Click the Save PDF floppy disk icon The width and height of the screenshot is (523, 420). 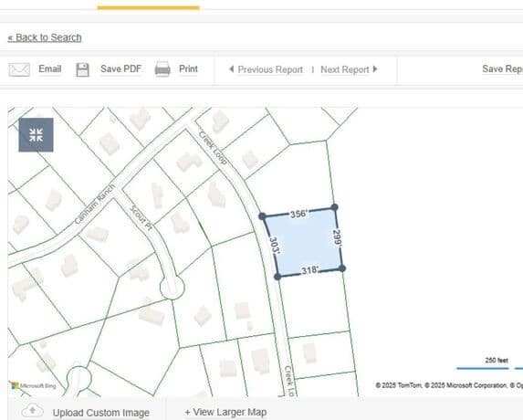82,69
